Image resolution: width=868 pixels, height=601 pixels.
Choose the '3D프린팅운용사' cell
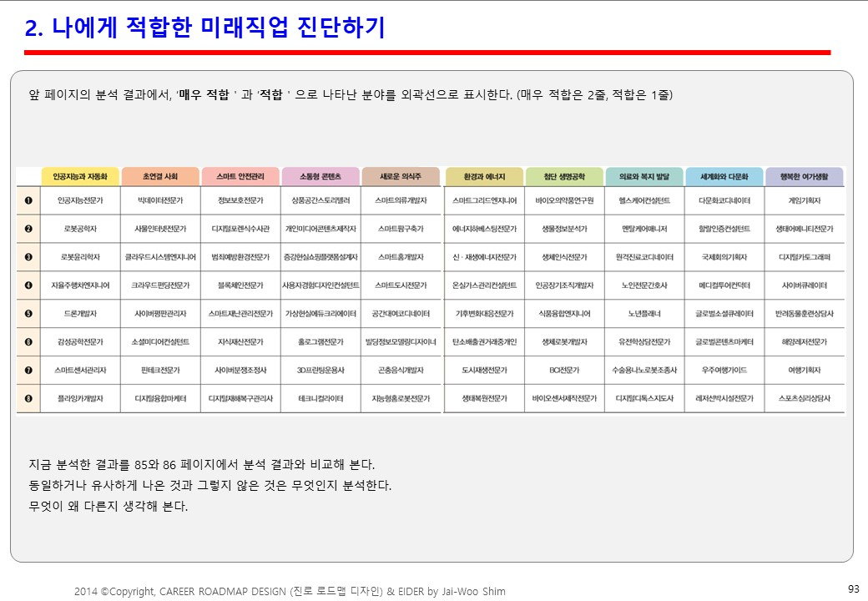(x=320, y=370)
